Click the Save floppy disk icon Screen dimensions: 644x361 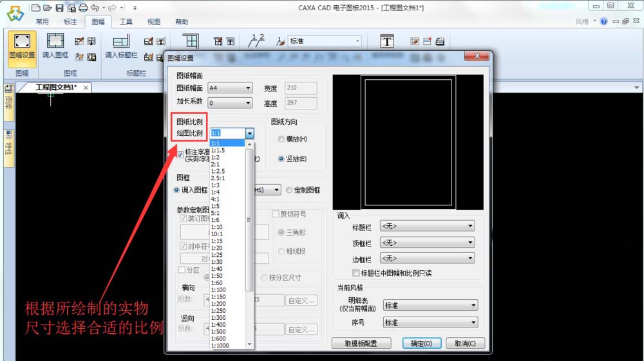(59, 7)
